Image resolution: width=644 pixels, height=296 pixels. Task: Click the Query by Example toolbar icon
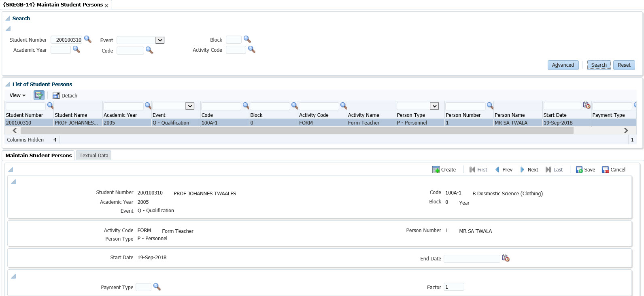(x=39, y=95)
